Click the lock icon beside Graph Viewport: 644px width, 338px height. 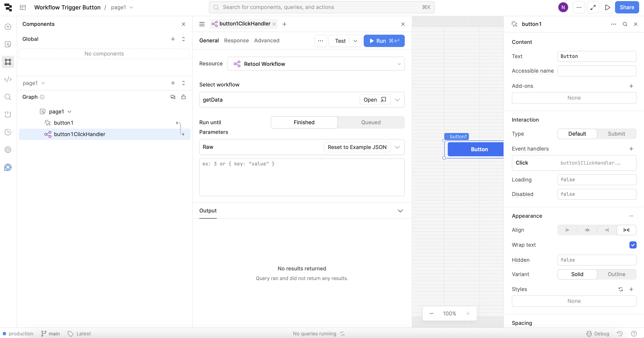183,97
